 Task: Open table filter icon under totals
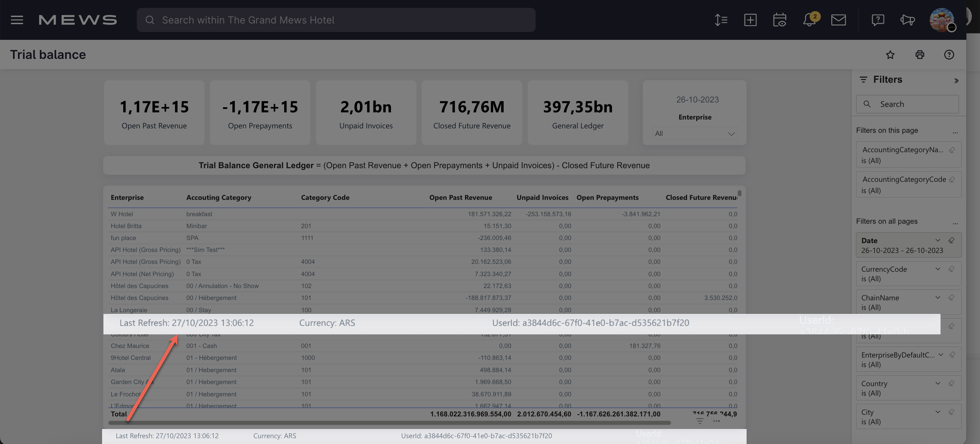click(x=700, y=421)
